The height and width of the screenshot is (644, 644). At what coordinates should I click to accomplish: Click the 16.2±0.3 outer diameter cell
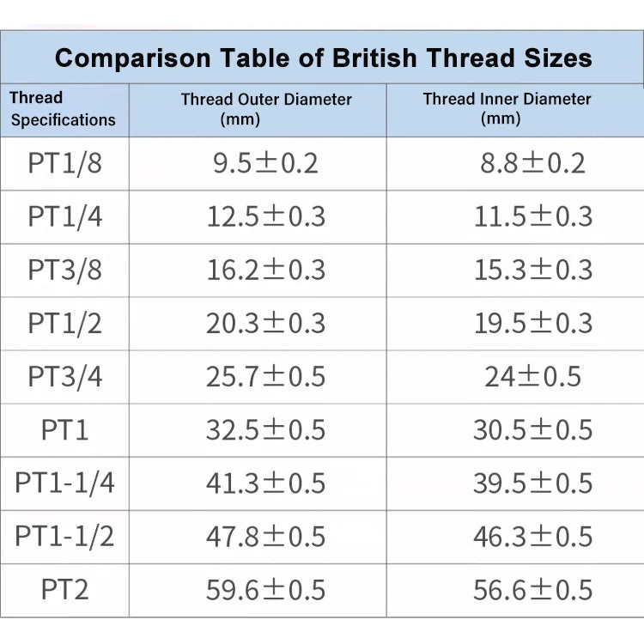265,270
